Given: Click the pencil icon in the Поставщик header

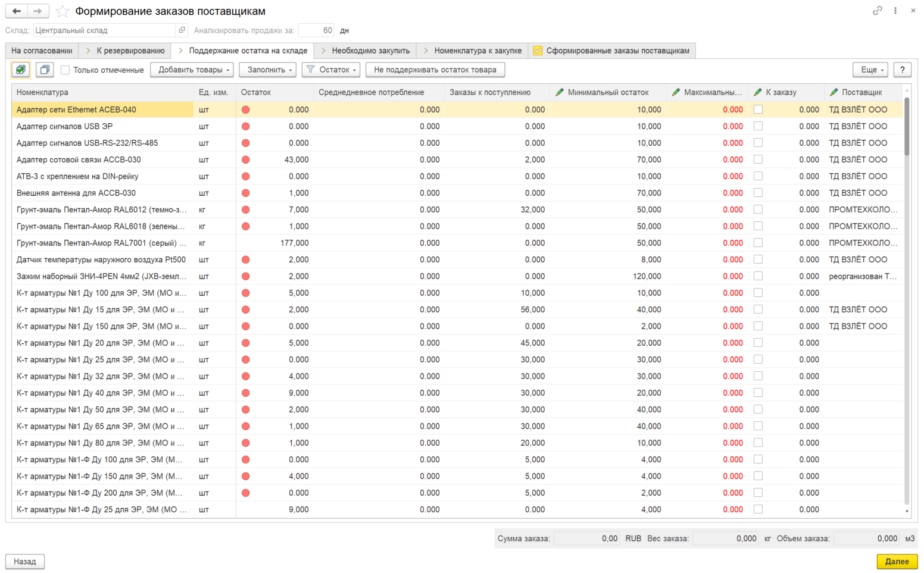Looking at the screenshot, I should 834,92.
